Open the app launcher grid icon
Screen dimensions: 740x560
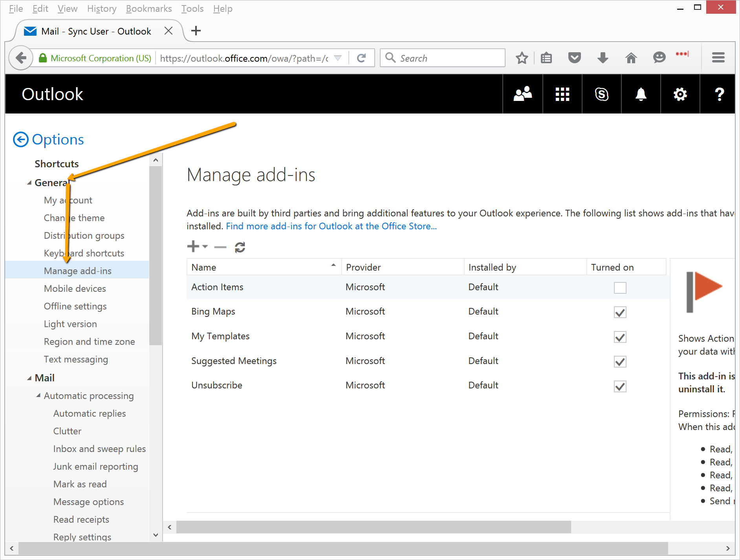pos(562,94)
